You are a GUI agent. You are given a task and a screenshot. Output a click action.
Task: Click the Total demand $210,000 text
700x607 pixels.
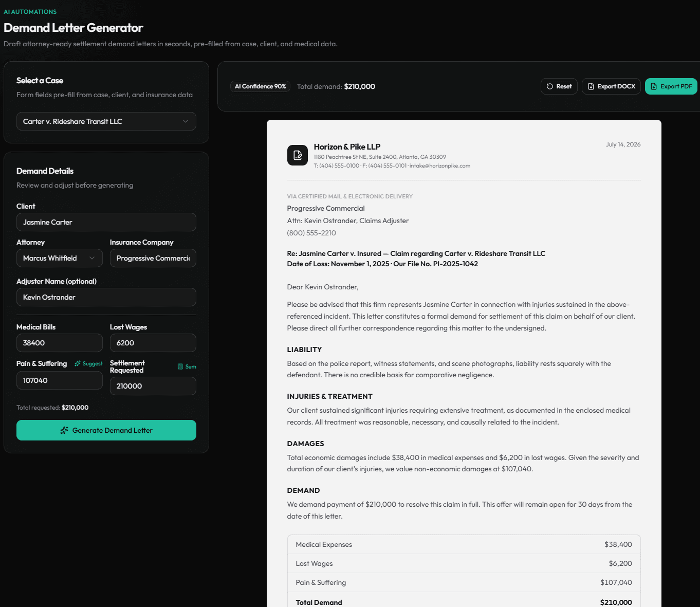pyautogui.click(x=336, y=86)
